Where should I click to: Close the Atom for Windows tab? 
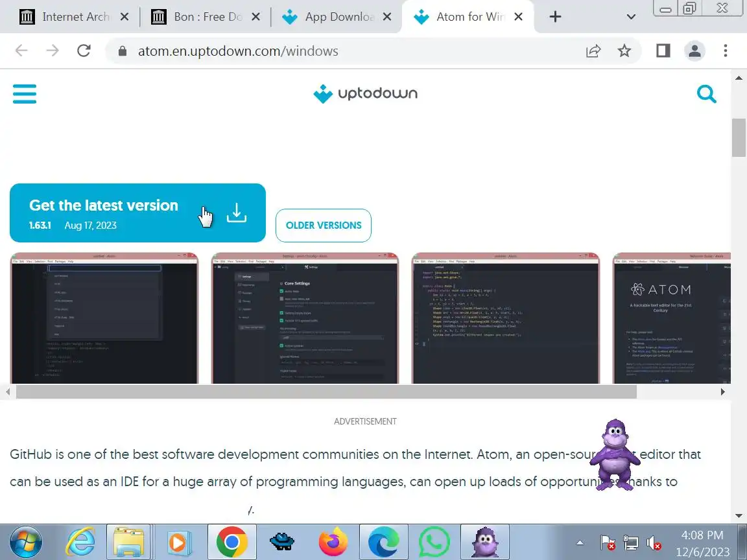click(x=519, y=17)
